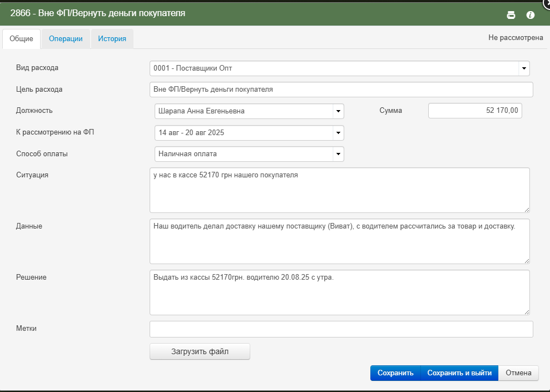This screenshot has height=392, width=550.
Task: Open the Должность dropdown arrow
Action: click(339, 111)
